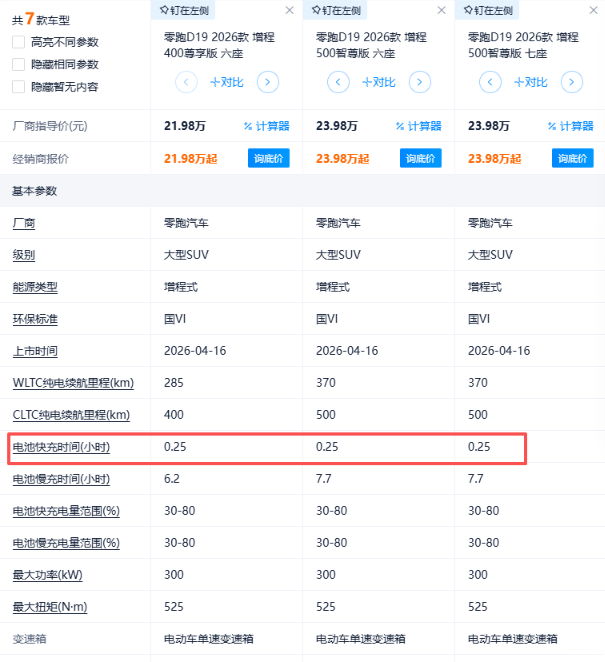Pin the 500智尊版 六座 column to left
Image resolution: width=605 pixels, height=662 pixels.
(x=336, y=10)
